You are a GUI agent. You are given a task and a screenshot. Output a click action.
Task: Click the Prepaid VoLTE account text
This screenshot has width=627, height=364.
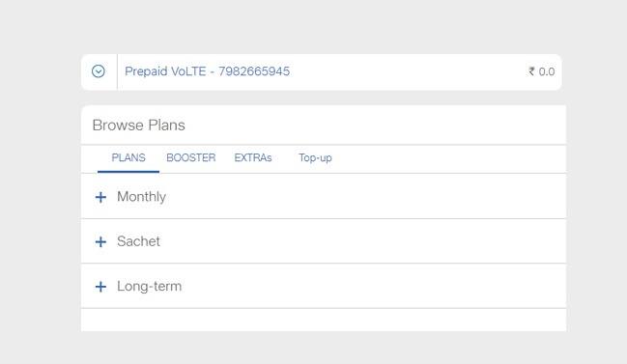click(165, 71)
